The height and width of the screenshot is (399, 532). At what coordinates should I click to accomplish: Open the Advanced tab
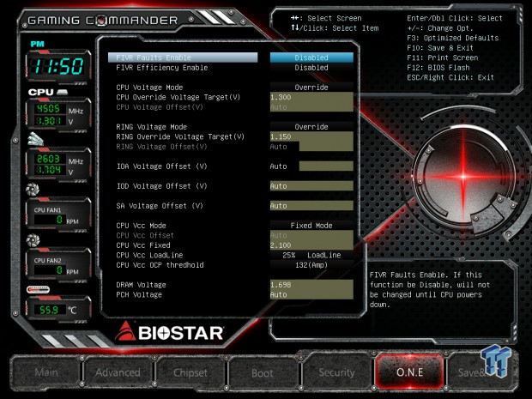click(118, 372)
